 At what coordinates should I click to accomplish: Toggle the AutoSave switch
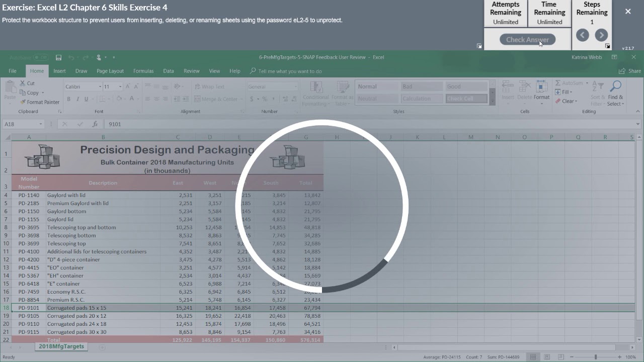[41, 57]
